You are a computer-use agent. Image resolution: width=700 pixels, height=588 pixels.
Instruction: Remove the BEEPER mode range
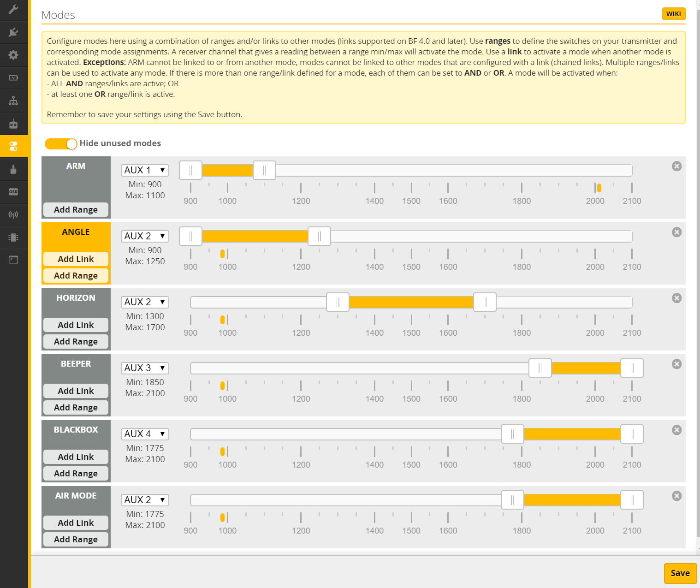coord(676,364)
